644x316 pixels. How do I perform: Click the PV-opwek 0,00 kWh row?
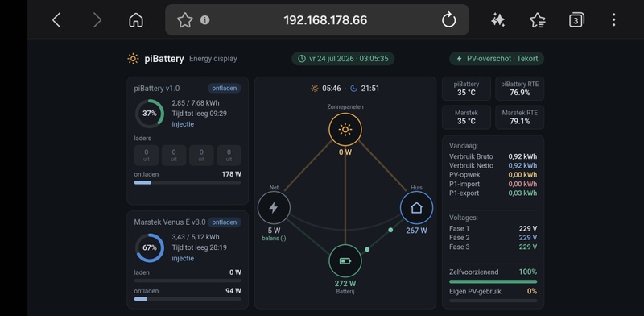493,175
